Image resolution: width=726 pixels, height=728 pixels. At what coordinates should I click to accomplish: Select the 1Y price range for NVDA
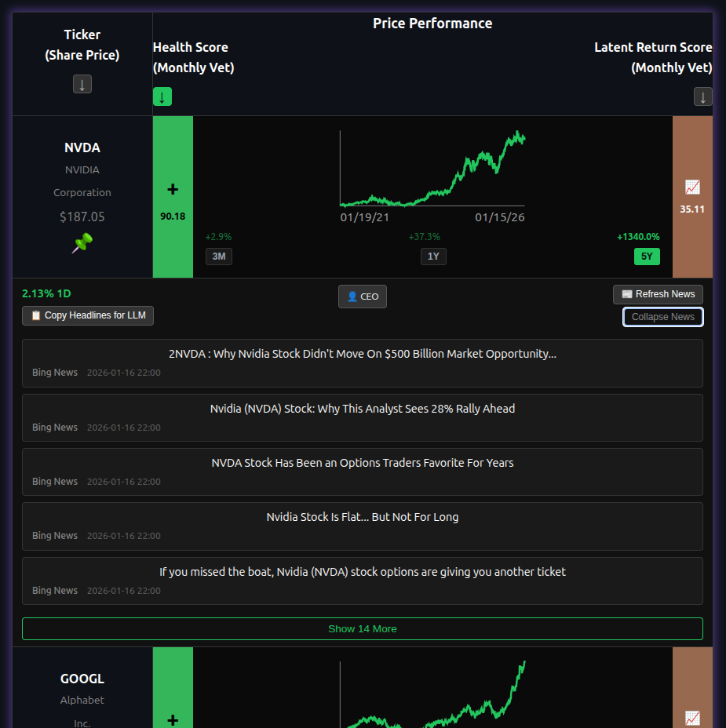[433, 256]
